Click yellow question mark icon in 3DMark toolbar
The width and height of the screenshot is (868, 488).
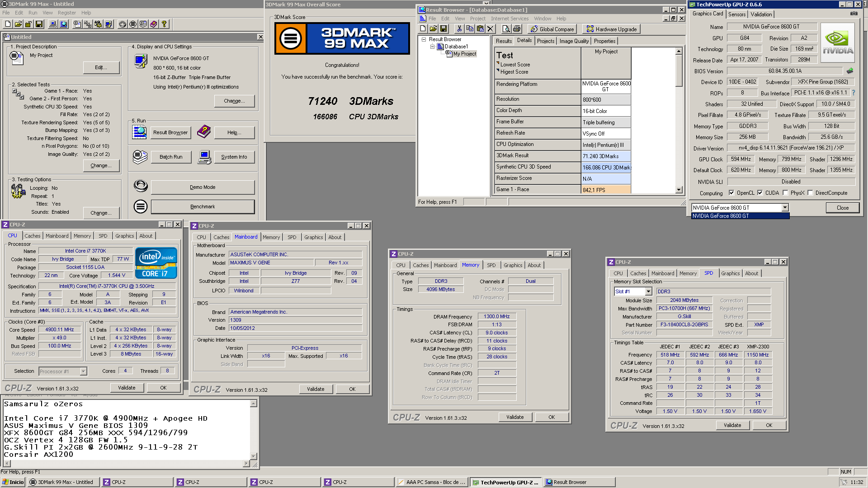click(x=164, y=24)
